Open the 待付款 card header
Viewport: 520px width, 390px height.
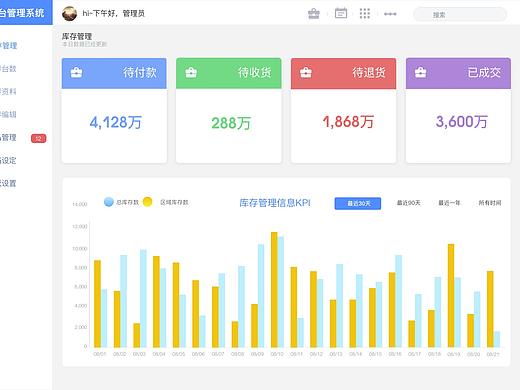[x=114, y=73]
